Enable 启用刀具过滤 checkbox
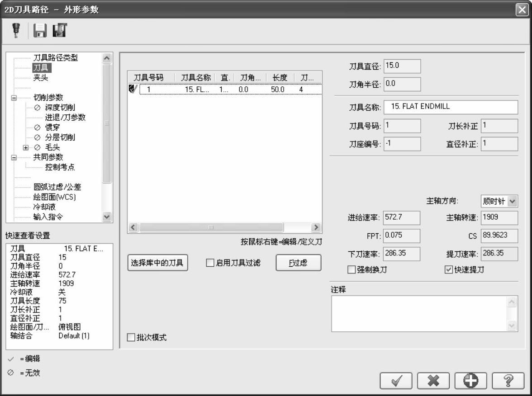The height and width of the screenshot is (396, 532). tap(210, 263)
